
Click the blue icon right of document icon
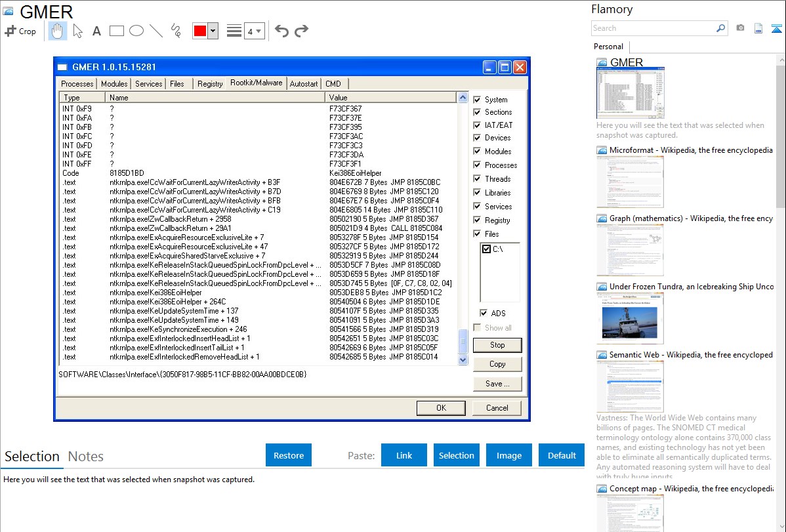click(x=776, y=29)
